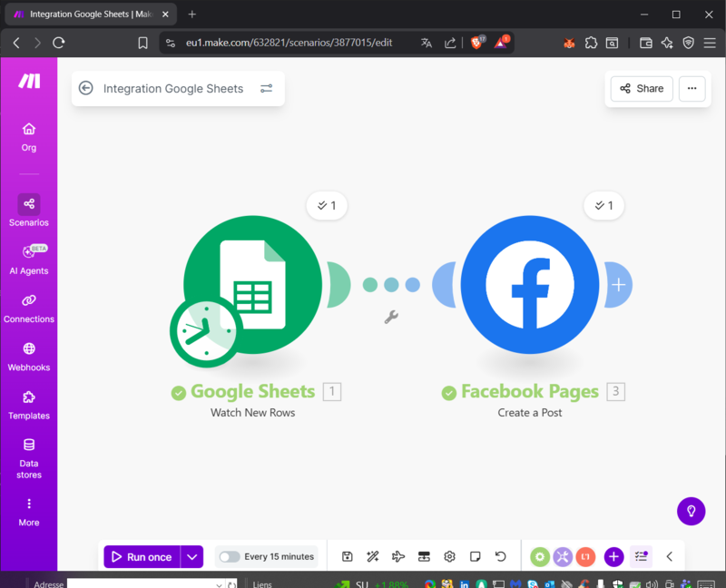Save the scenario with the disk icon

[x=347, y=556]
